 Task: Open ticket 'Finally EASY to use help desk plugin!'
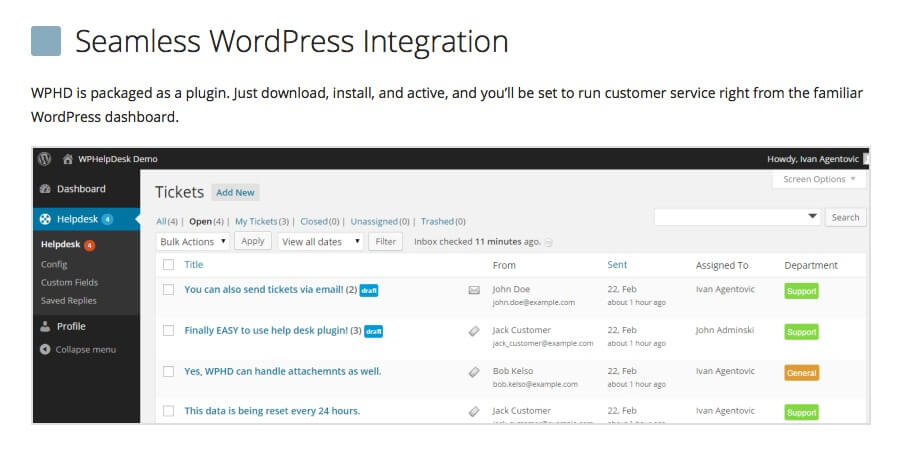coord(266,330)
